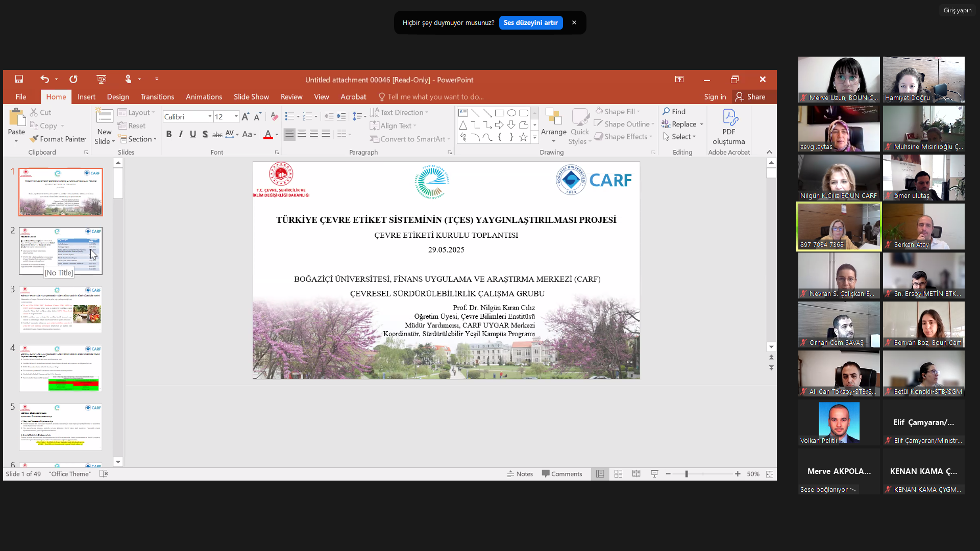Open the Calibri font name dropdown
The height and width of the screenshot is (551, 980).
[x=210, y=117]
